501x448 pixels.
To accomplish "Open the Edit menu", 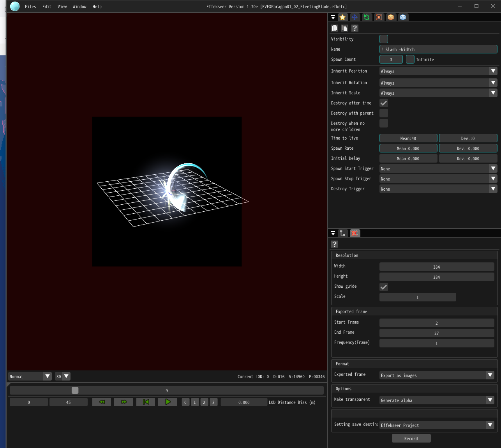I will pyautogui.click(x=47, y=7).
